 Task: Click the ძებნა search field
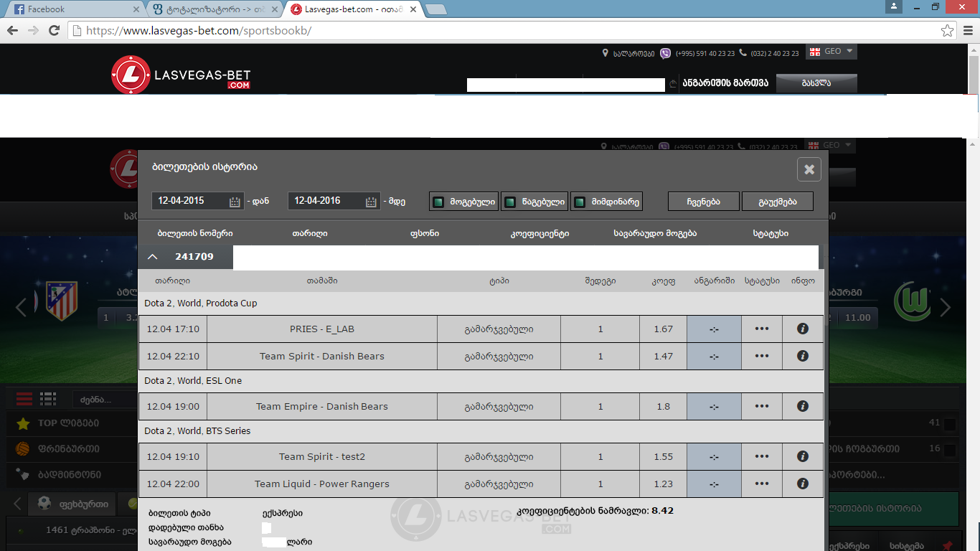point(105,400)
